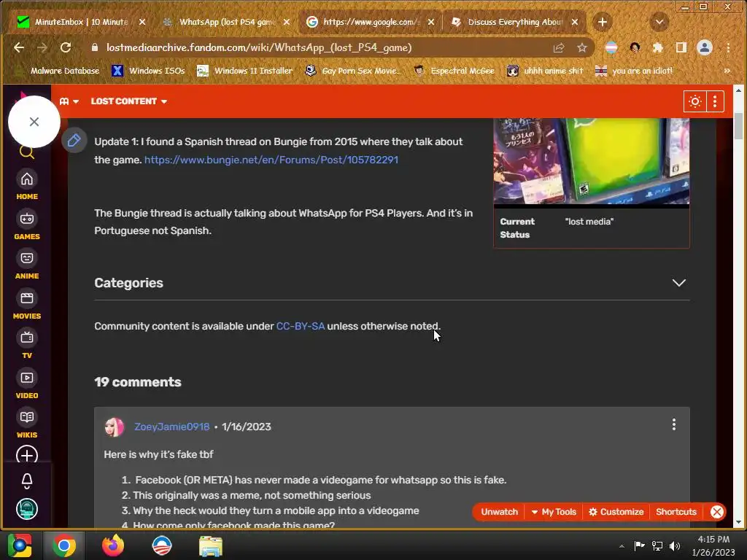Click the transgender flag extension icon

point(611,47)
